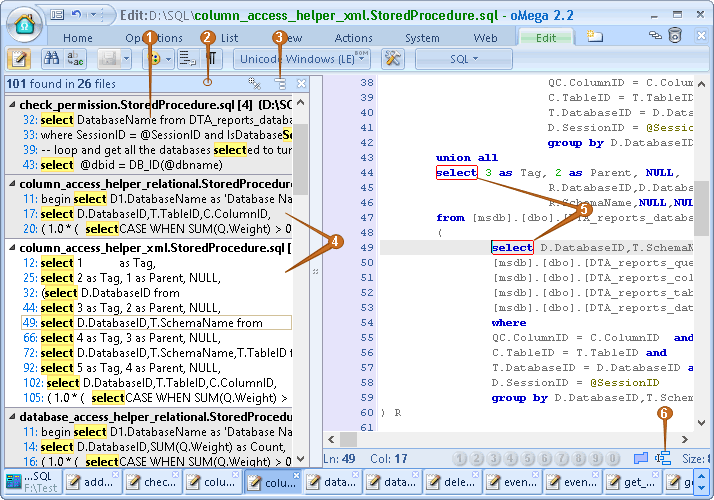Open the System ribbon tab
The image size is (714, 500).
(423, 38)
